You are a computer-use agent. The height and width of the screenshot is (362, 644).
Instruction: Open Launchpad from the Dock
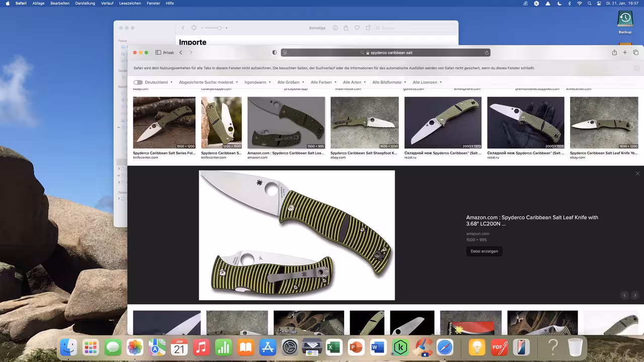click(91, 347)
